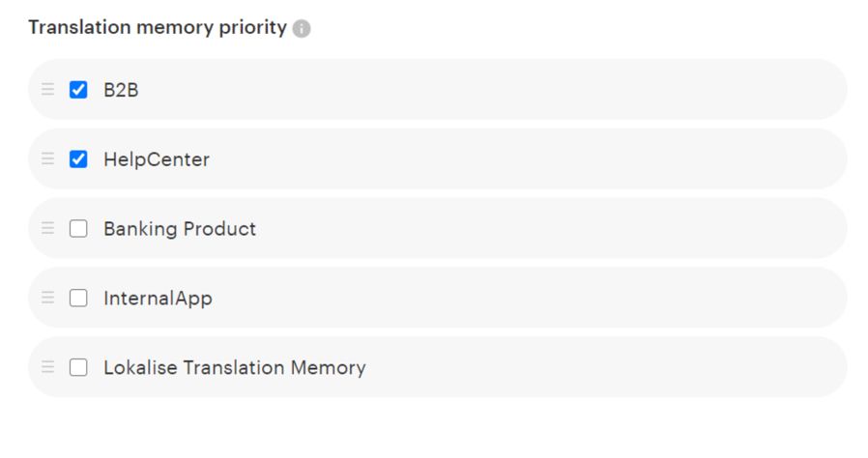Tick the InternalApp checkbox
The image size is (868, 458).
[x=78, y=299]
